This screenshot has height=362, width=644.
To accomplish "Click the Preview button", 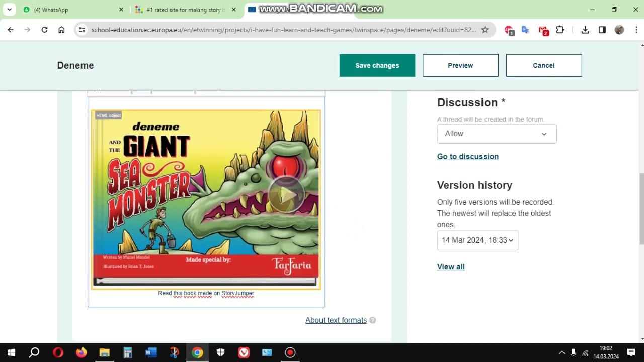I will (x=460, y=65).
